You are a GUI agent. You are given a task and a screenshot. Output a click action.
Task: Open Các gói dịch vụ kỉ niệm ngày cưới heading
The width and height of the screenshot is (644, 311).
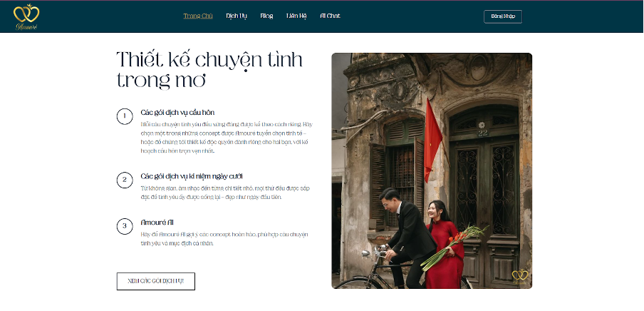[x=192, y=176]
